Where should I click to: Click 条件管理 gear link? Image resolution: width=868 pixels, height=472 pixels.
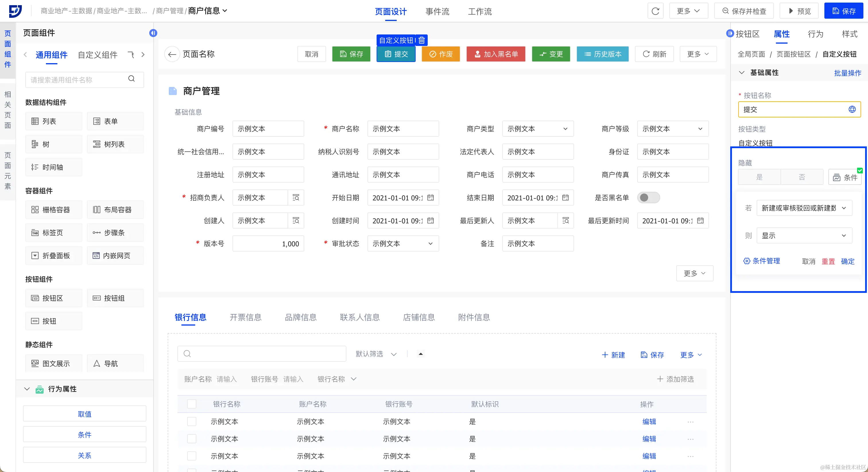(x=762, y=261)
